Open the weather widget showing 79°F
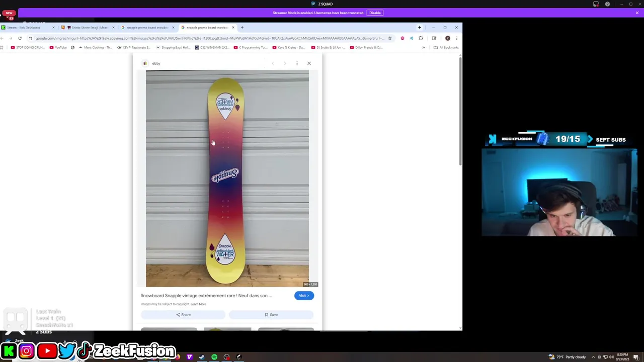Image resolution: width=644 pixels, height=362 pixels. (568, 357)
